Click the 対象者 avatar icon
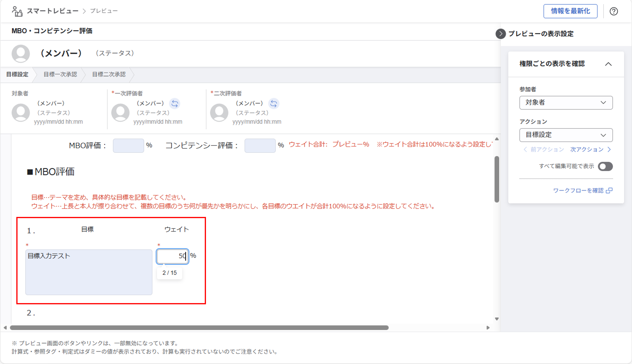Screen dimensions: 632x364 pos(20,113)
